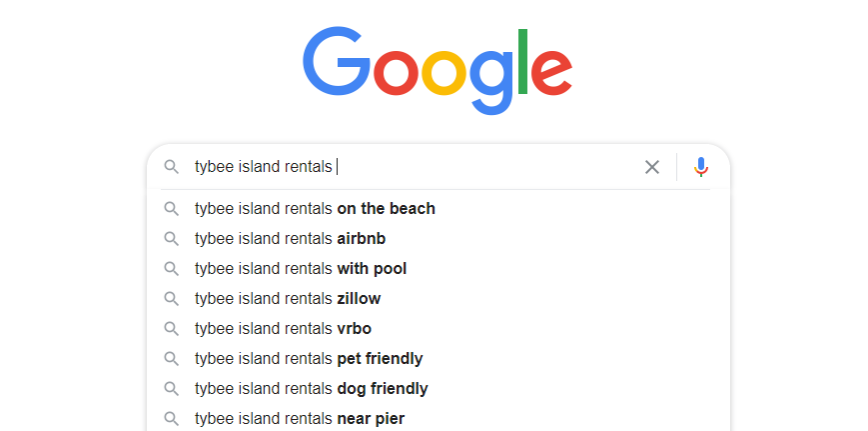Click magnifier icon beside 'on the beach' suggestion
The height and width of the screenshot is (431, 868).
pyautogui.click(x=172, y=209)
